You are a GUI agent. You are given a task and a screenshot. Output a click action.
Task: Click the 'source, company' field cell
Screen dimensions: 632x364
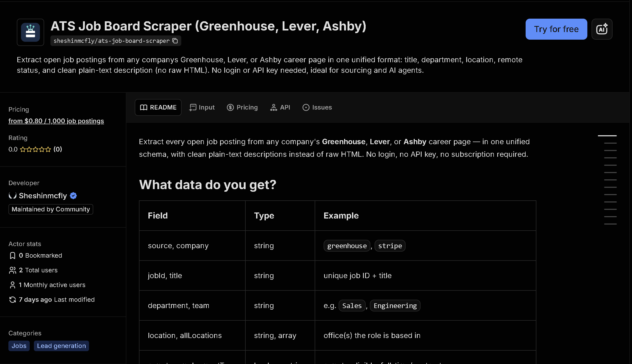click(192, 246)
